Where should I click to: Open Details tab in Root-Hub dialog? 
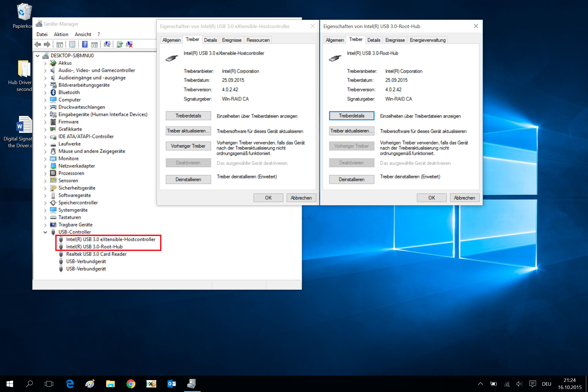[x=374, y=40]
